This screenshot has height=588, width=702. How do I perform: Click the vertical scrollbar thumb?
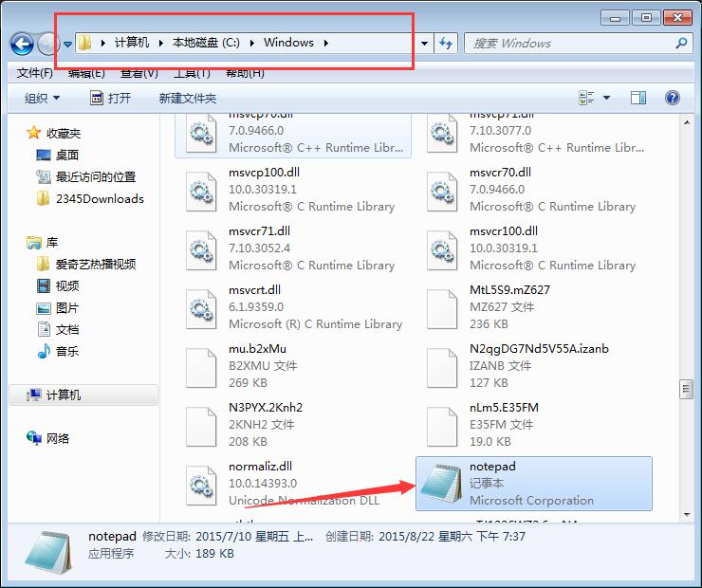pos(686,390)
